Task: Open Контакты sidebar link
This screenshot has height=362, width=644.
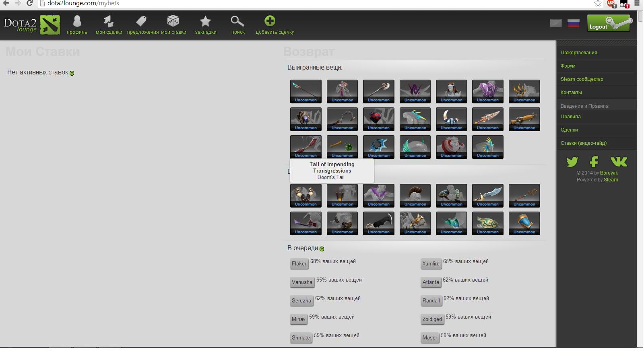Action: point(571,93)
